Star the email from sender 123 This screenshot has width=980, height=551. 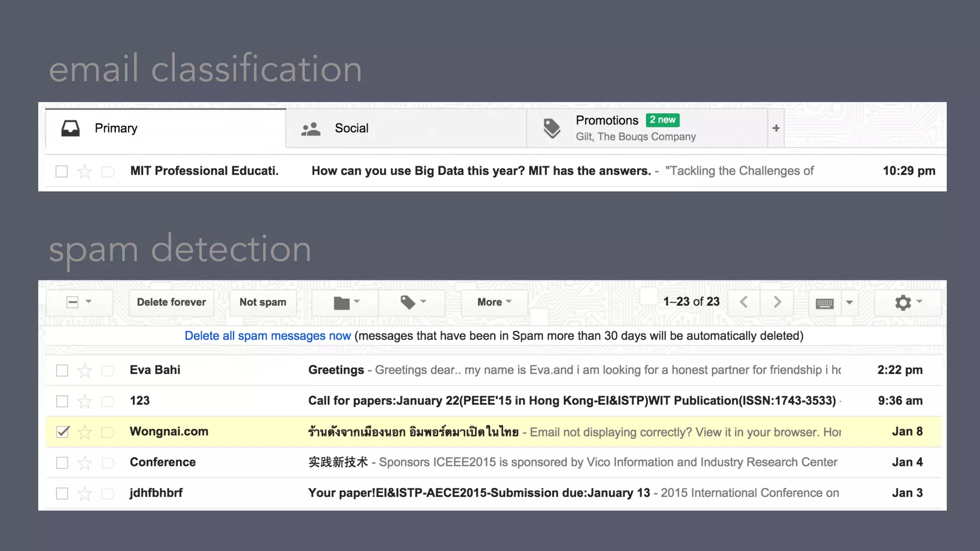pyautogui.click(x=85, y=401)
